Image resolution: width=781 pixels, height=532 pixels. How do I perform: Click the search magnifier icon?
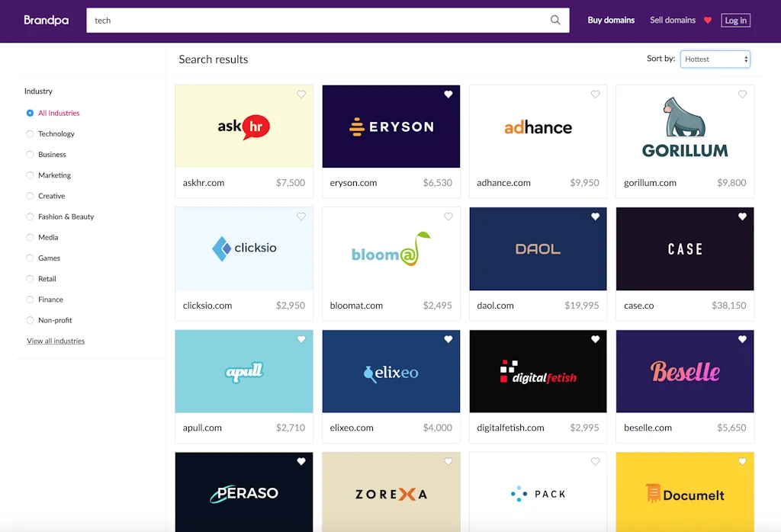point(555,21)
